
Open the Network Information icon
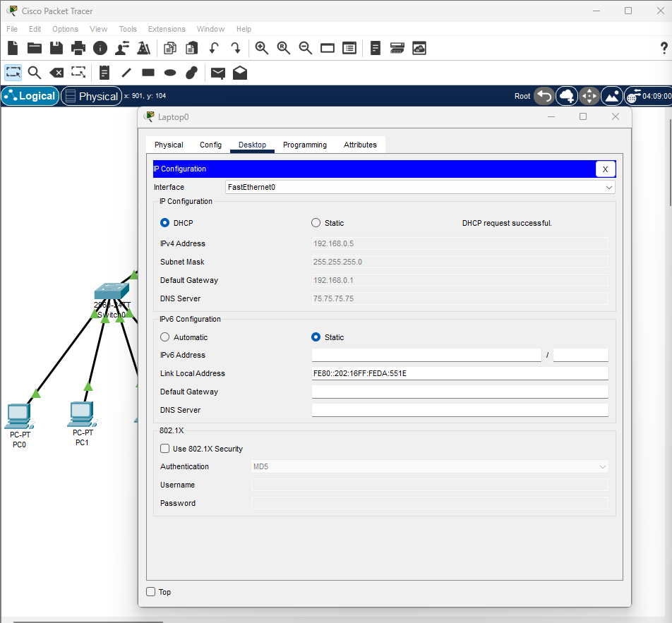coord(100,48)
